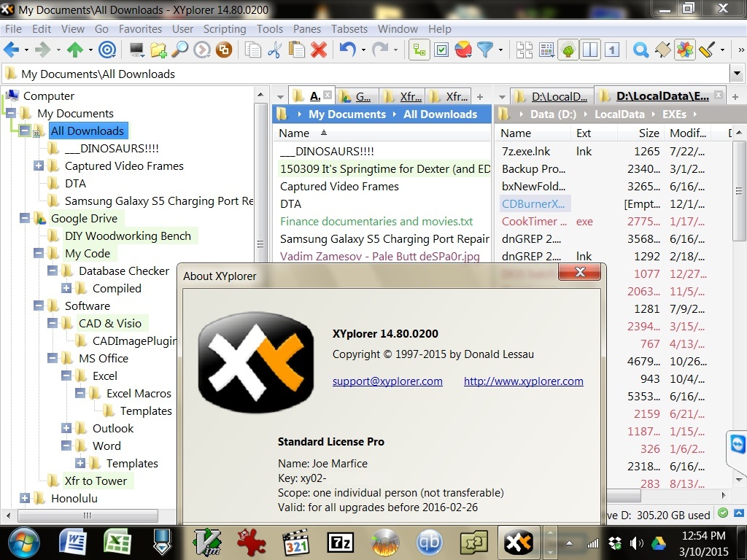Click the Cut scissors icon
Screen dimensions: 747x560
click(274, 50)
